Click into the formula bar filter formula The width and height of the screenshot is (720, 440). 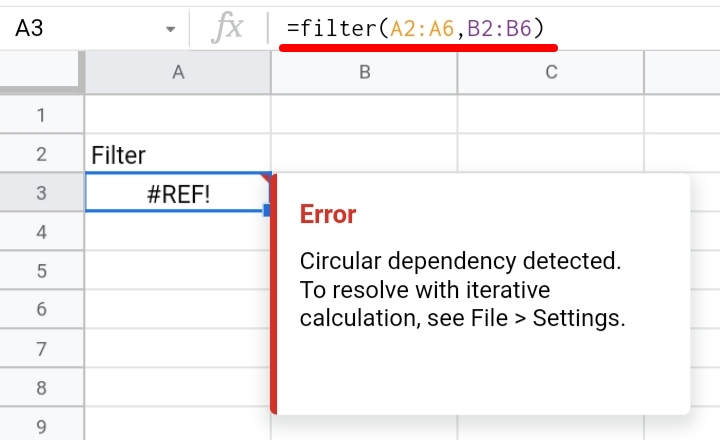[416, 28]
